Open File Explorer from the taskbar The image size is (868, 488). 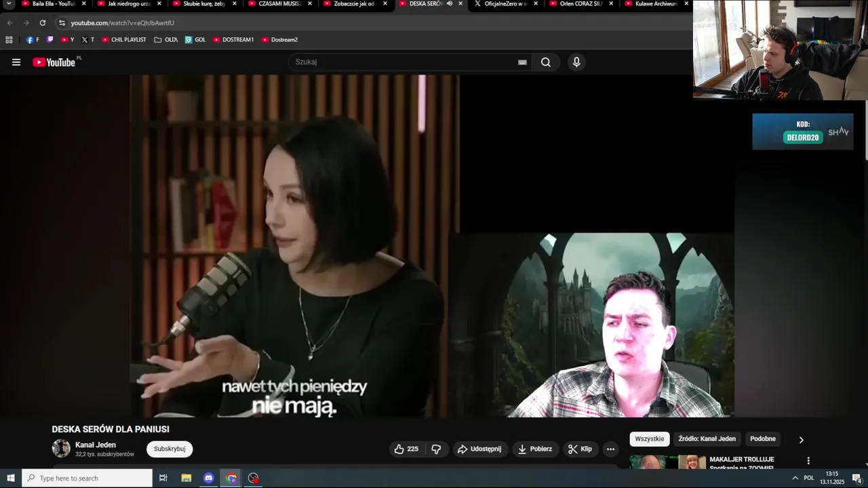point(186,479)
